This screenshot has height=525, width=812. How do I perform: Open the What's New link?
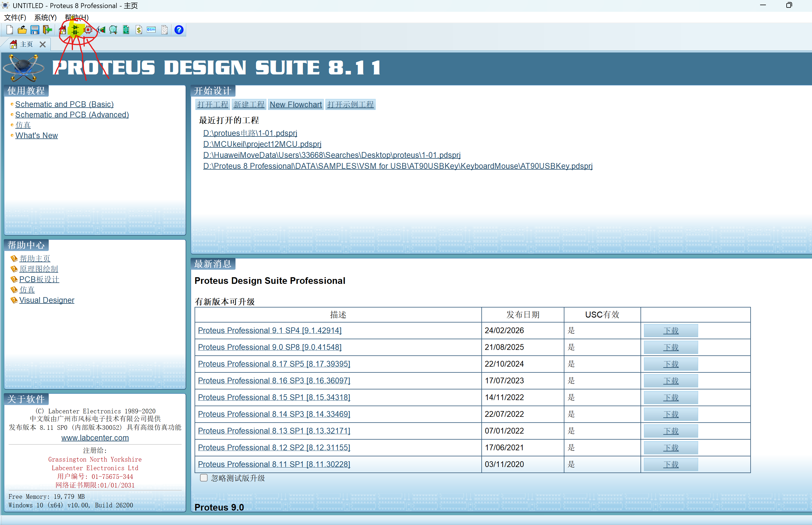click(x=36, y=136)
